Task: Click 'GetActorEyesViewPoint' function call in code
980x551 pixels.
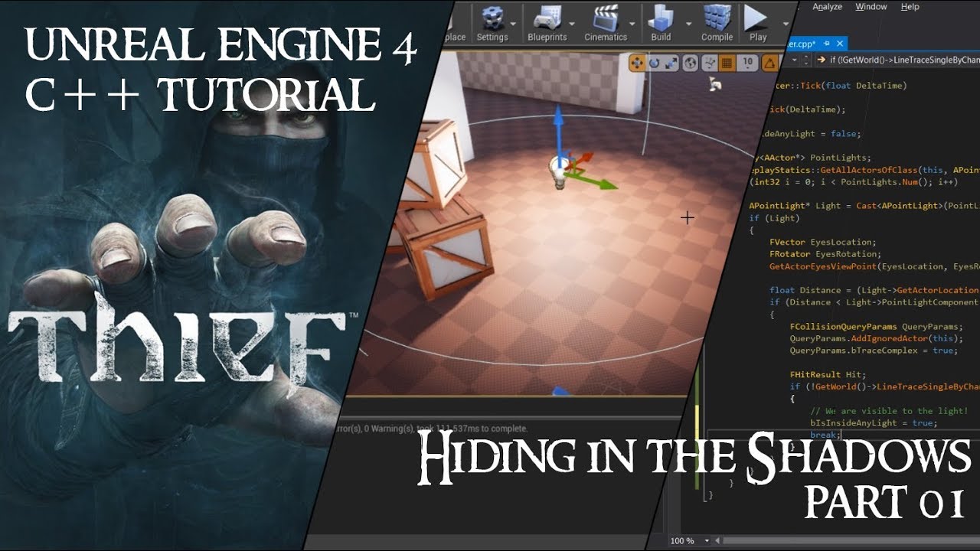Action: point(822,266)
